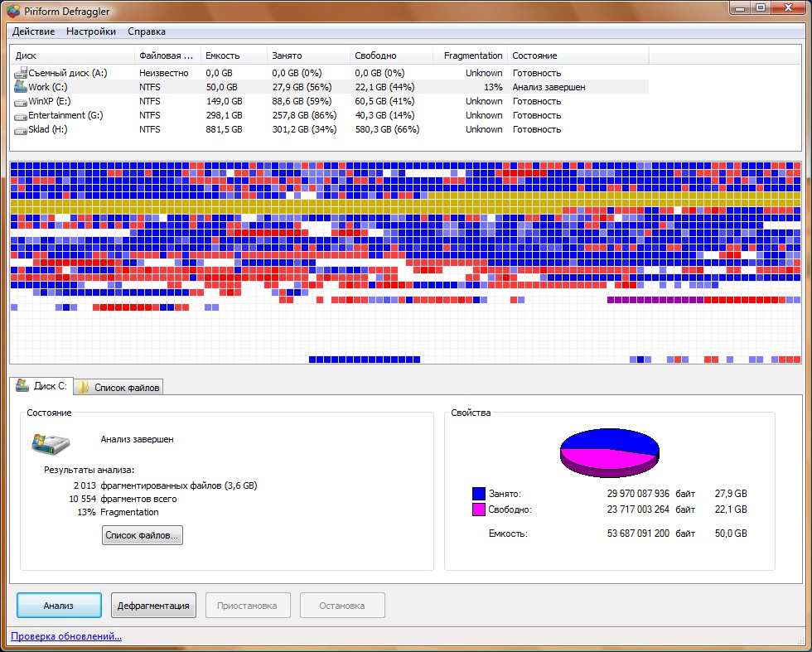Sort by the Занято column header

click(308, 56)
